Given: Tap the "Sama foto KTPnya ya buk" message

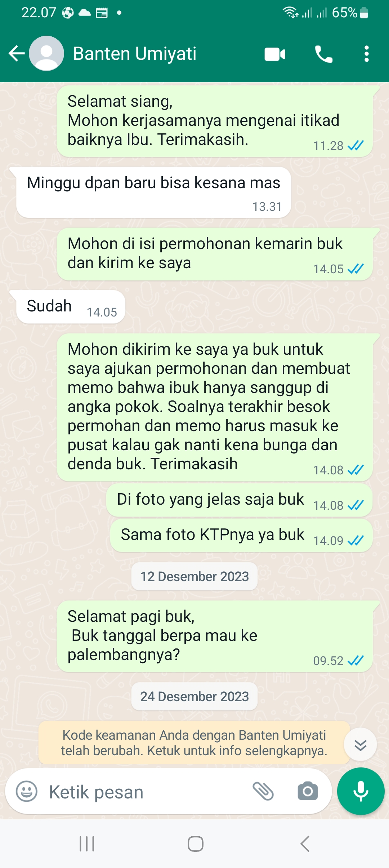Looking at the screenshot, I should [x=241, y=535].
